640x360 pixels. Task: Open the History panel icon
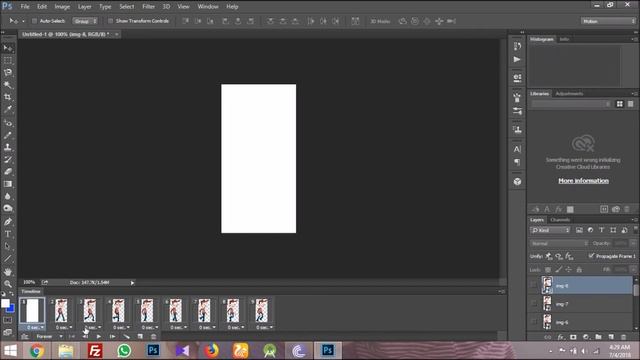point(517,46)
